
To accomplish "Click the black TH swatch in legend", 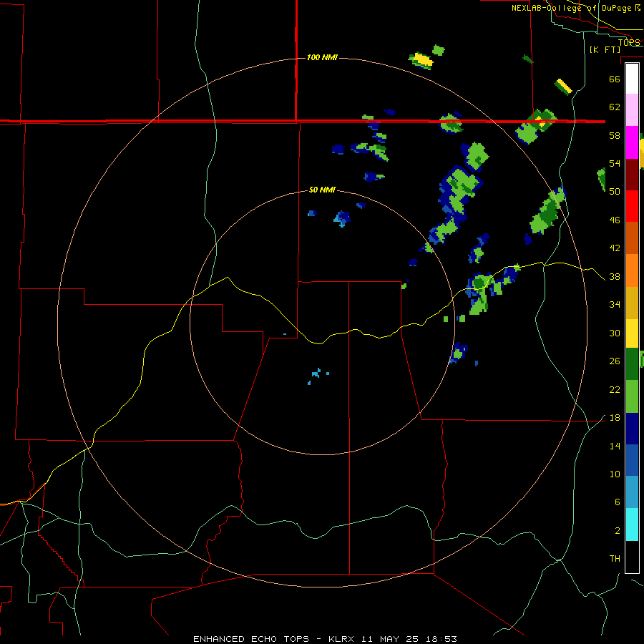I will click(632, 557).
